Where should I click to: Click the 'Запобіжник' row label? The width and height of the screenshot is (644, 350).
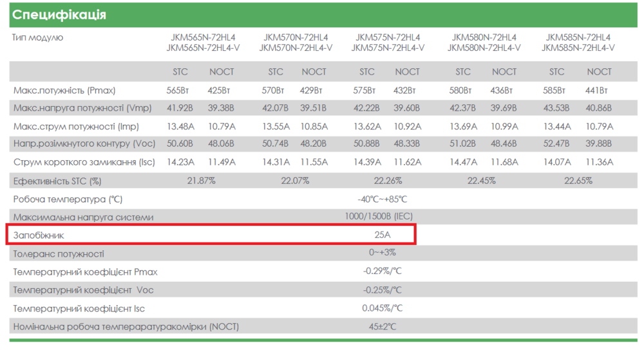pos(39,235)
